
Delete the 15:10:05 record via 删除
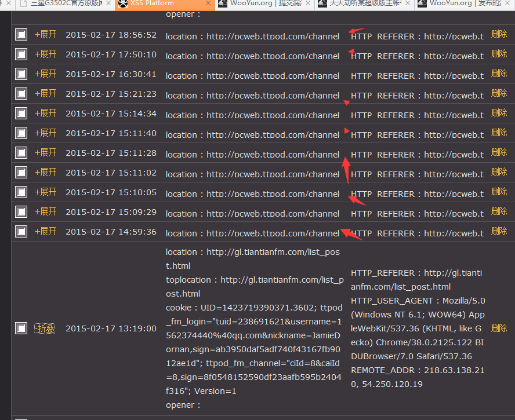(499, 192)
